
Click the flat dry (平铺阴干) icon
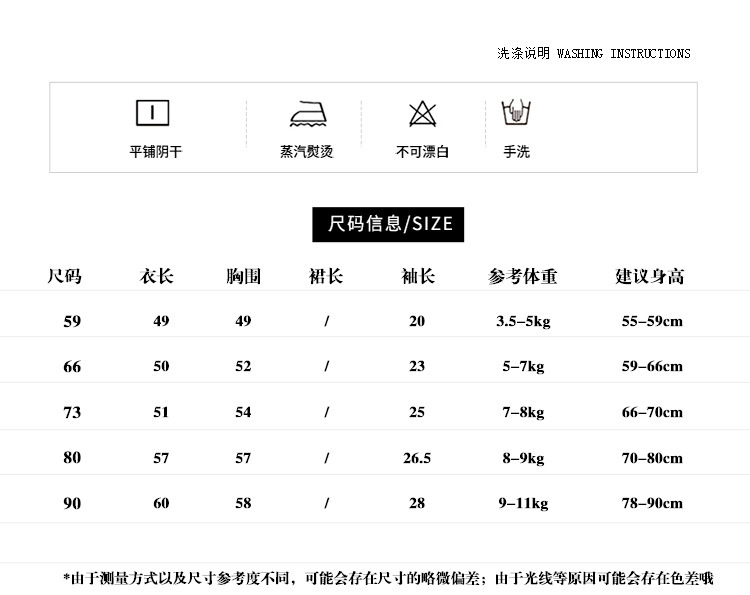[153, 113]
